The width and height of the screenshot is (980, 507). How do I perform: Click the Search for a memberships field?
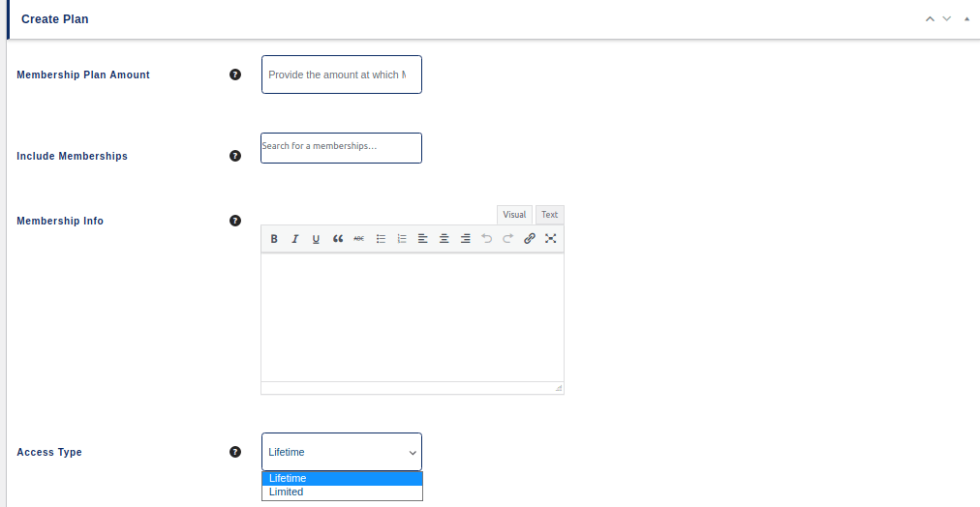point(341,148)
